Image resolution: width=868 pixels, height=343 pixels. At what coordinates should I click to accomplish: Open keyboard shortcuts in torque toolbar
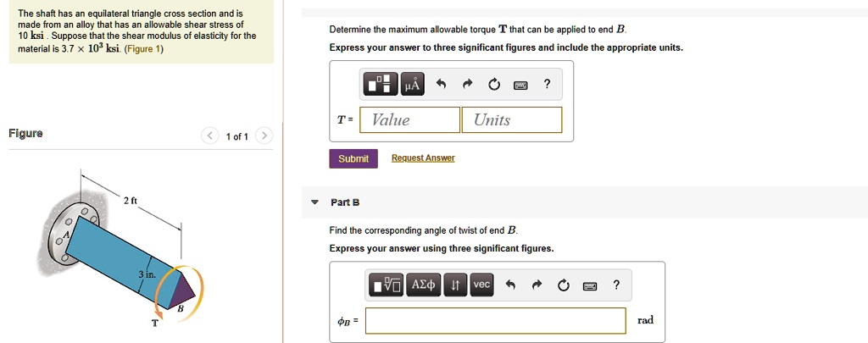point(520,85)
